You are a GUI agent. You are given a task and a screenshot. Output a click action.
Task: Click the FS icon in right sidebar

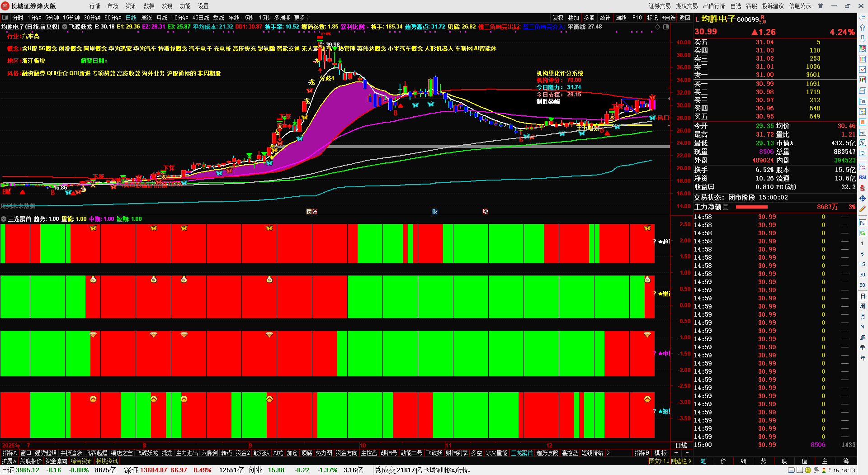[863, 223]
